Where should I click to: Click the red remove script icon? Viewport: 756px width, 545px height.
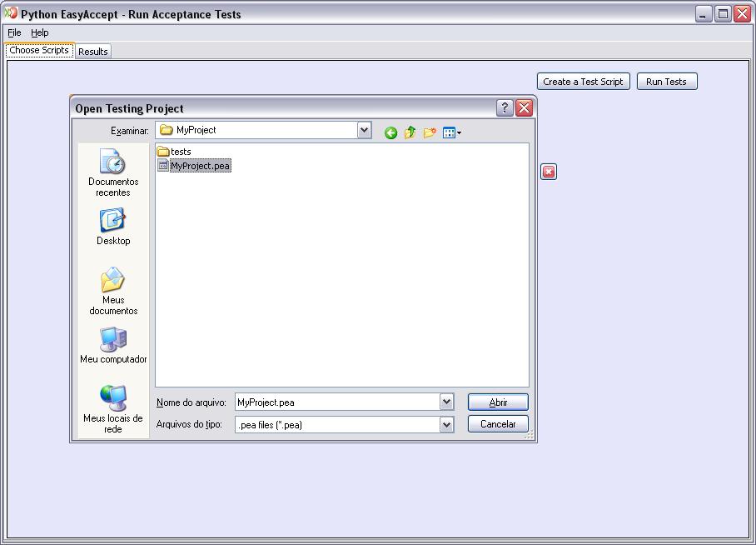[549, 172]
